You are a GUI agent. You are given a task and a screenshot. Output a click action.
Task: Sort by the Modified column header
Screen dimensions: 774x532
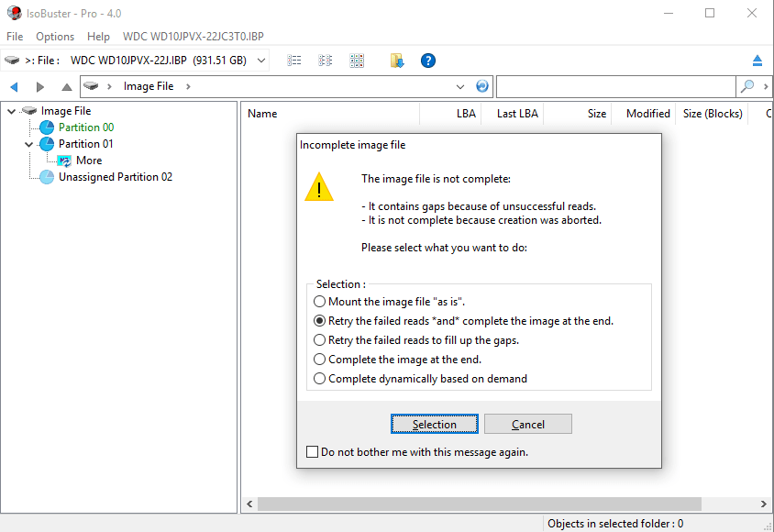[643, 114]
